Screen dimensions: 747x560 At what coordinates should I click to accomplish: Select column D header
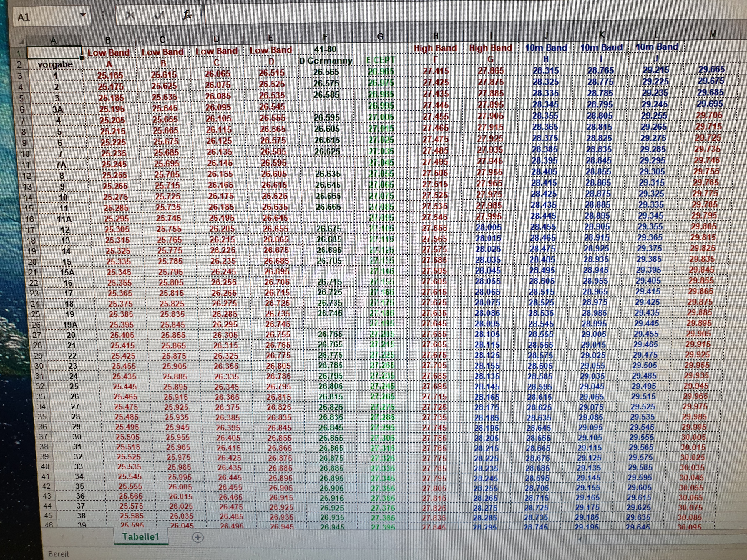216,39
